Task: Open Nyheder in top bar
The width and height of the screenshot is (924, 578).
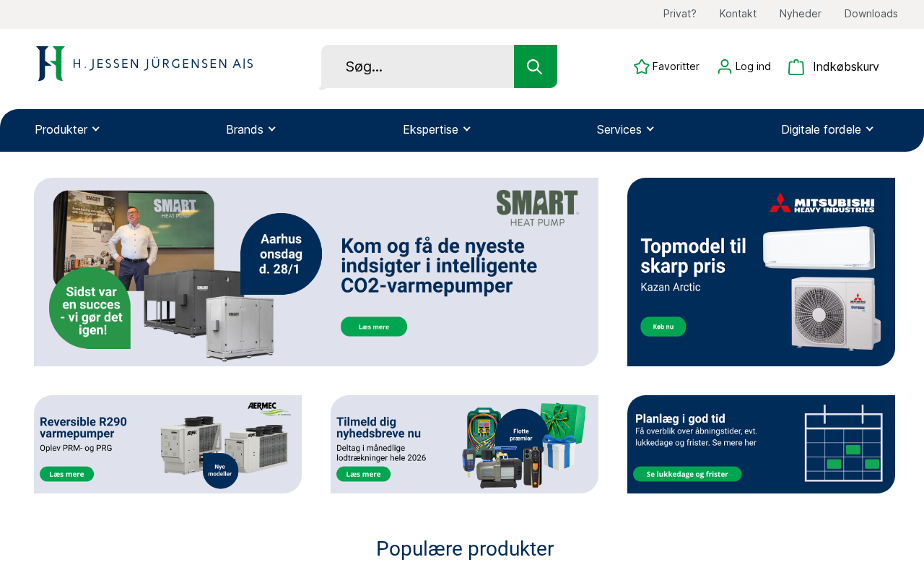Action: (801, 14)
